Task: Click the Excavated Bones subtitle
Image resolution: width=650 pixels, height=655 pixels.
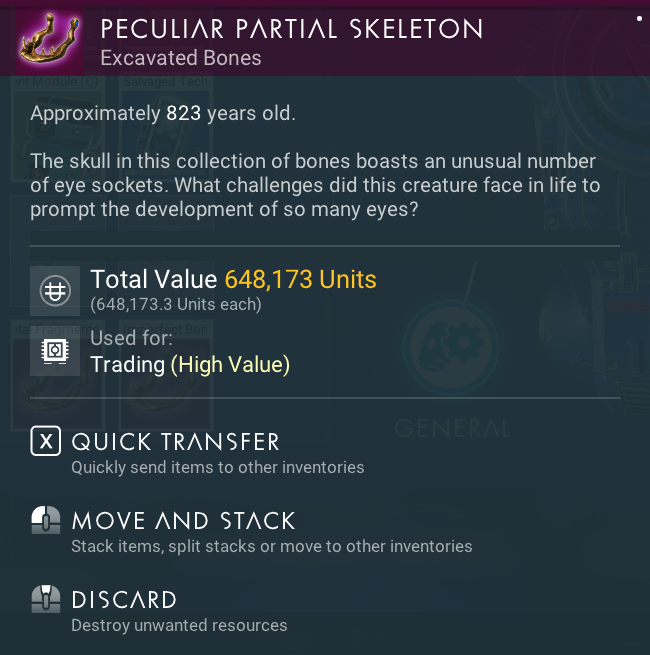Action: [x=181, y=58]
